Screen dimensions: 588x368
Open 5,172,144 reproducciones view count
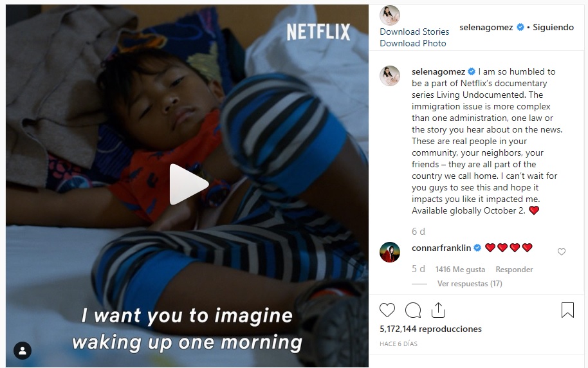pyautogui.click(x=430, y=329)
